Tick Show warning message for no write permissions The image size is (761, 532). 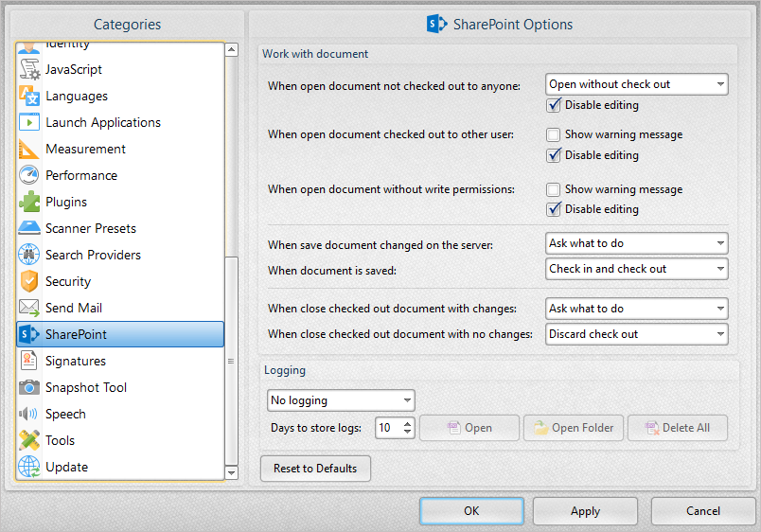click(x=554, y=189)
